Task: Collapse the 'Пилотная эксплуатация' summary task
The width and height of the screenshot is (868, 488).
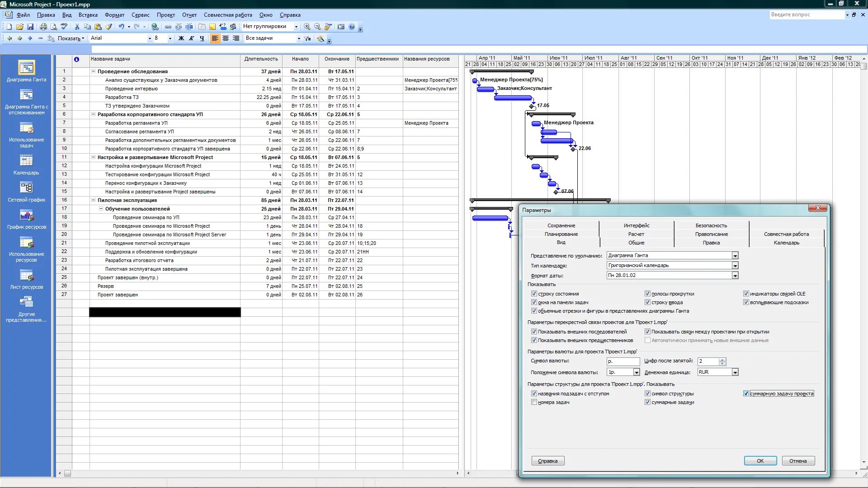Action: (x=94, y=200)
